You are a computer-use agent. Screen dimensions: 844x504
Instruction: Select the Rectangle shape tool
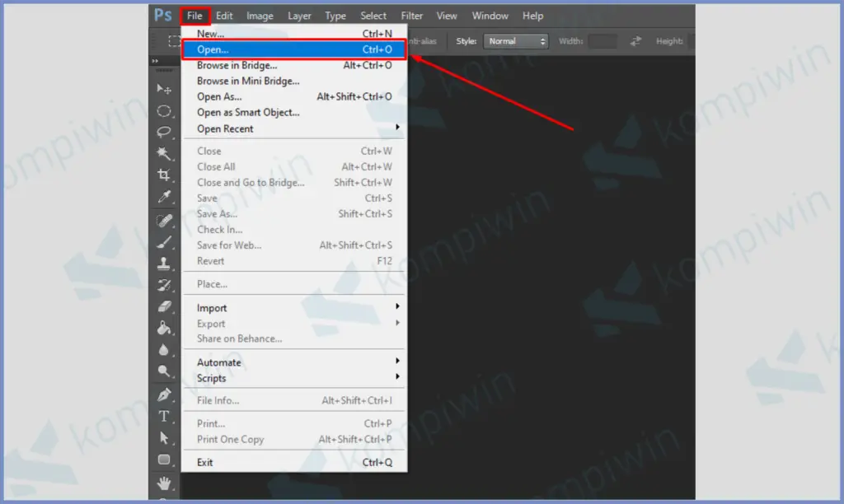tap(164, 460)
